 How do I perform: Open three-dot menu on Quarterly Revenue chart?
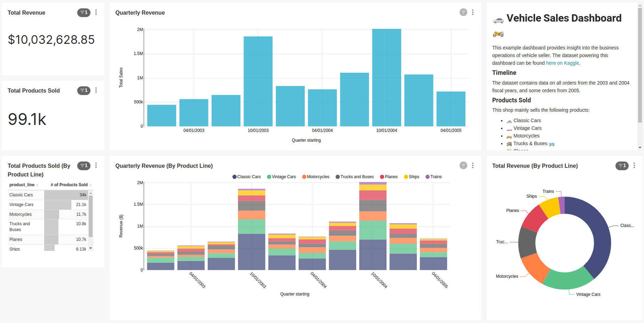(x=473, y=13)
